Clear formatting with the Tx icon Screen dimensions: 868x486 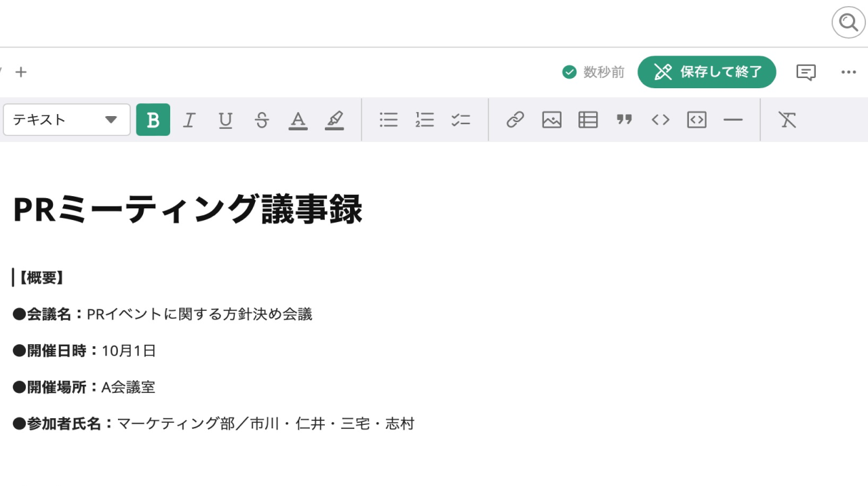click(787, 119)
